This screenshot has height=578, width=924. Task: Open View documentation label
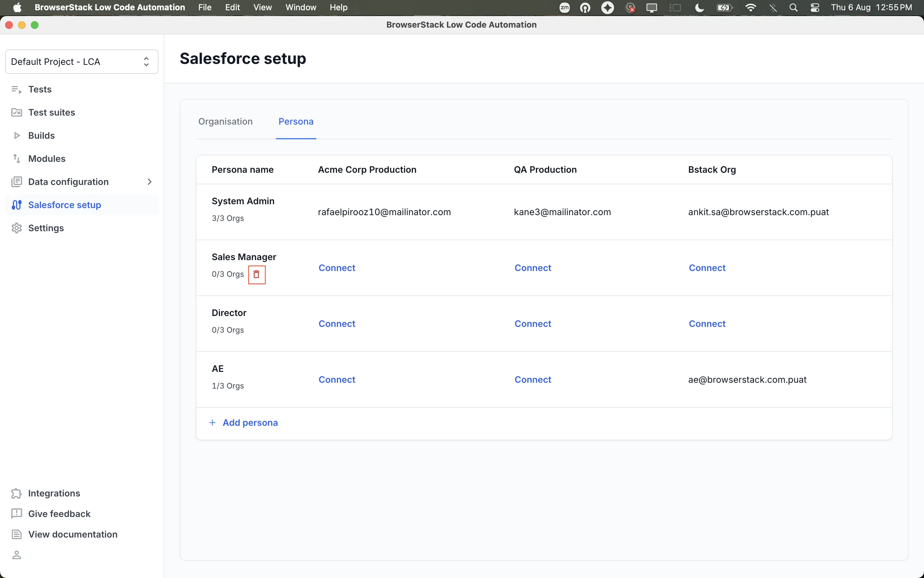click(x=73, y=534)
